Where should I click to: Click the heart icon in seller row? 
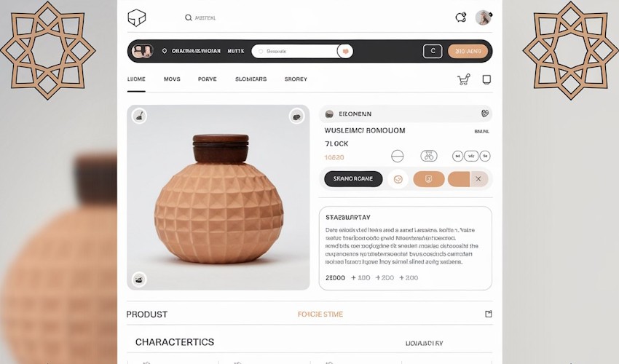[485, 114]
